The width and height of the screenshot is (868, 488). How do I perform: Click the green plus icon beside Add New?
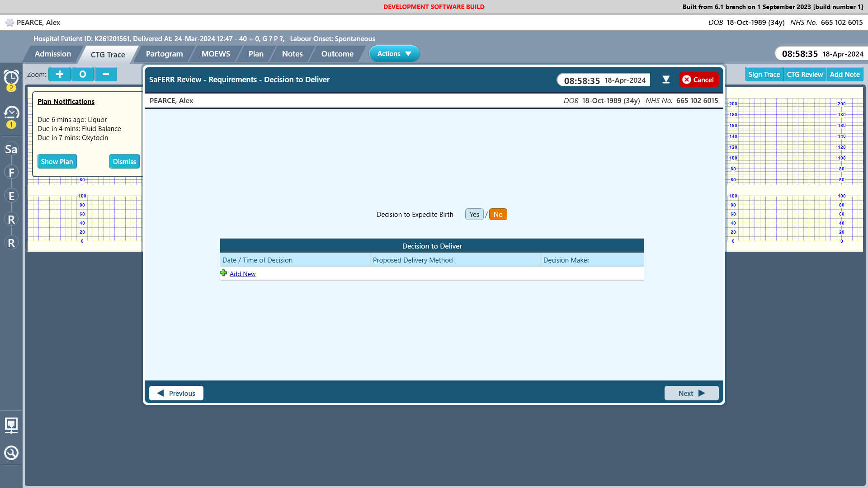(x=224, y=273)
